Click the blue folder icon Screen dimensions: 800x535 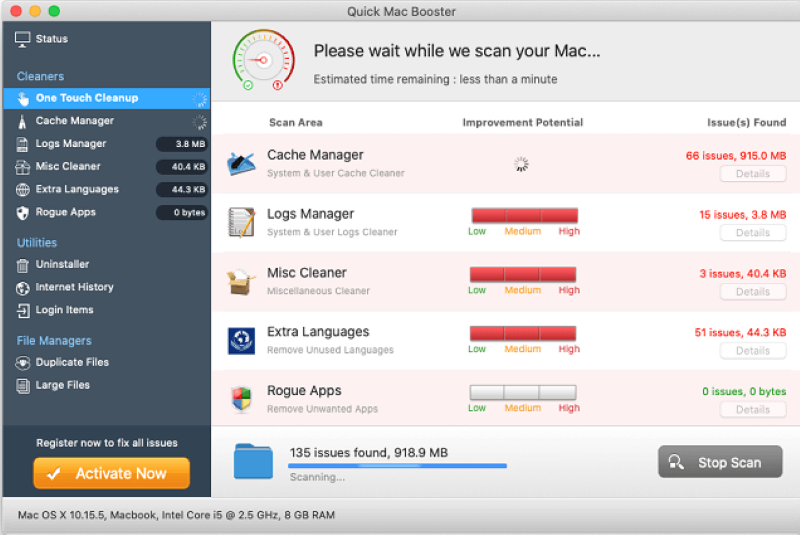(x=253, y=461)
